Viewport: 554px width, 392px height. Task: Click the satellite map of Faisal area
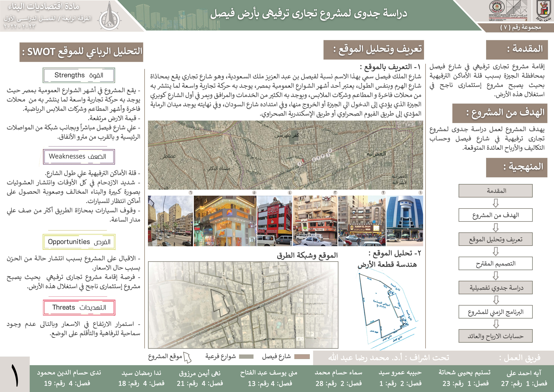tap(285, 155)
